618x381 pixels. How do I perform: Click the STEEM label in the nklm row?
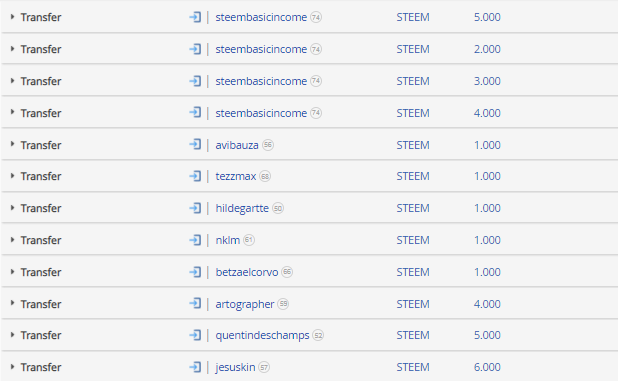(413, 240)
